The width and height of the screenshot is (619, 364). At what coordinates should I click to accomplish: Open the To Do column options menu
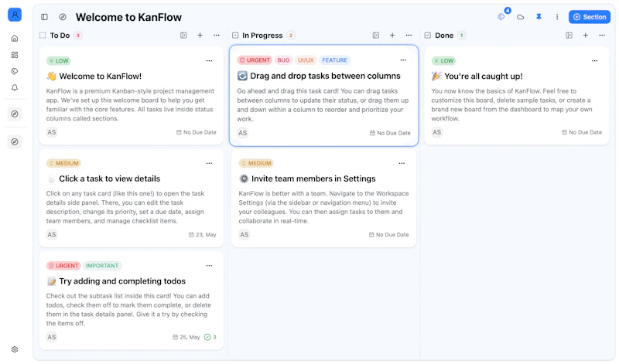pos(217,35)
